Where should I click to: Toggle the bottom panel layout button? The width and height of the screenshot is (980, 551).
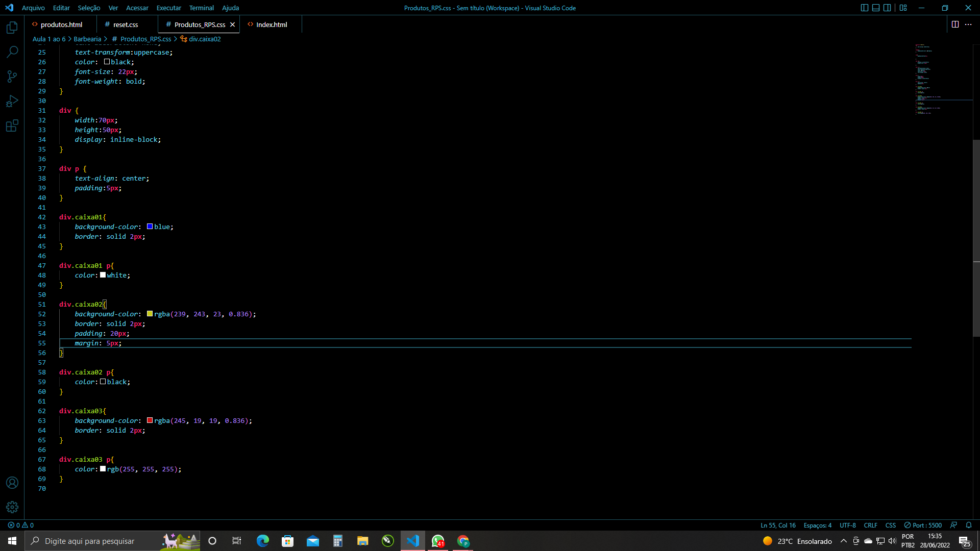point(876,8)
